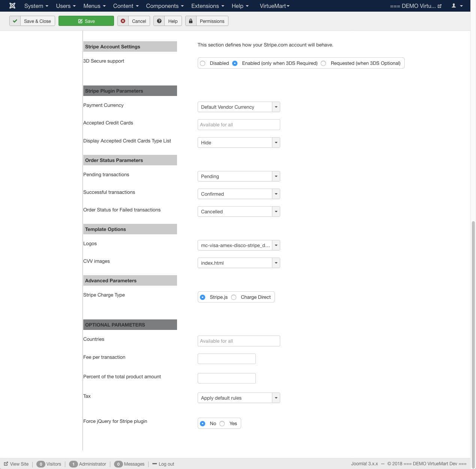Viewport: 476px width, 469px height.
Task: Select Requested (when 3DS Optional)
Action: pos(323,63)
